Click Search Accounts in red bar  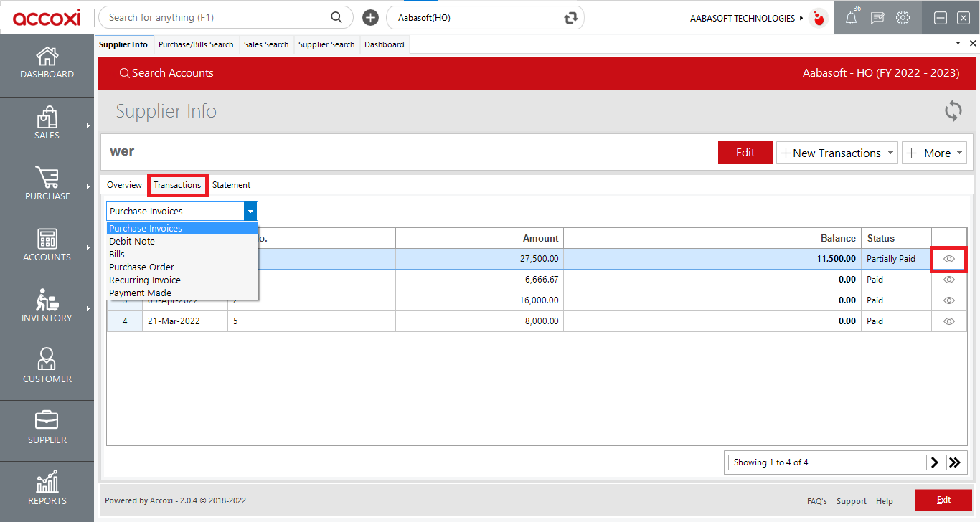tap(166, 73)
